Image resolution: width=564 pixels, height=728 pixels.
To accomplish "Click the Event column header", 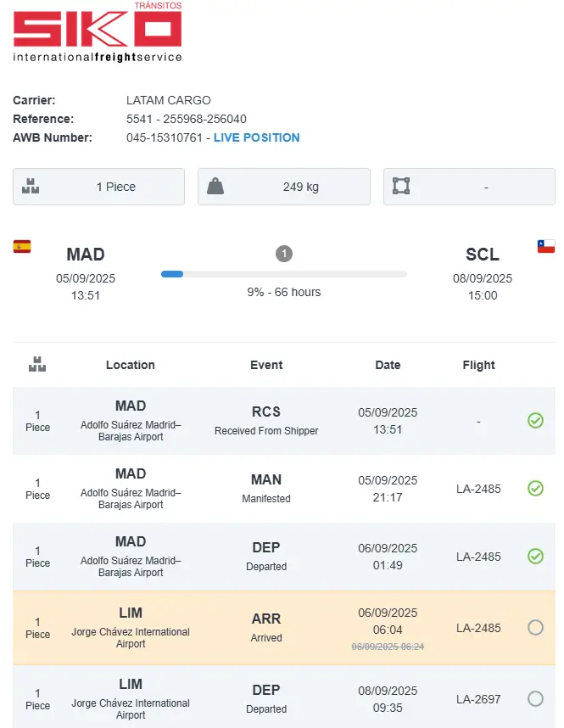I will tap(266, 365).
